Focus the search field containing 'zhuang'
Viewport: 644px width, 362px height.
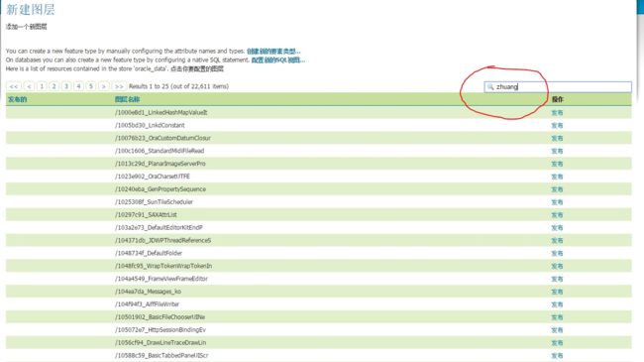(x=558, y=87)
